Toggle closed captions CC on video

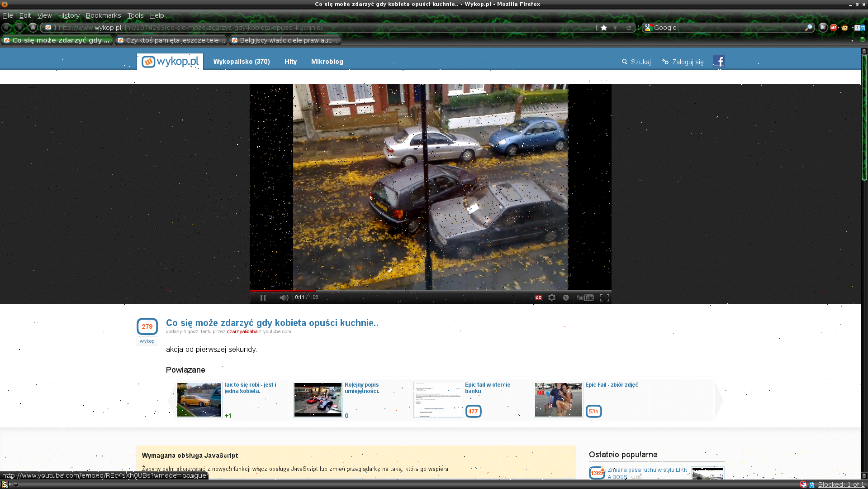pyautogui.click(x=538, y=297)
